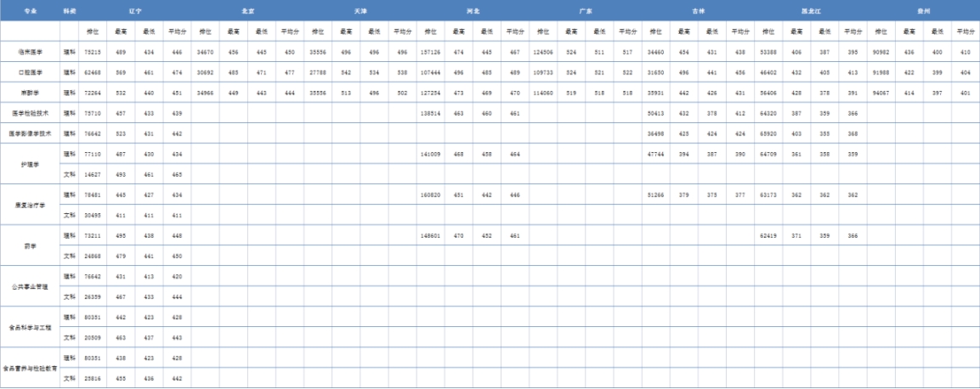Select the 临床医学 major row label
This screenshot has width=980, height=389.
[31, 52]
